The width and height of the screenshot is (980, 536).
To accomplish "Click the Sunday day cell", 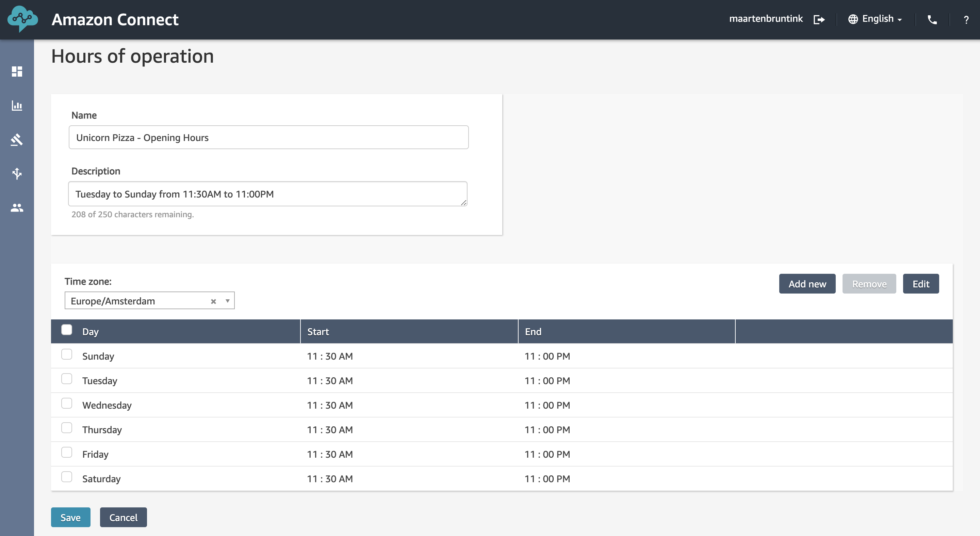I will tap(98, 356).
